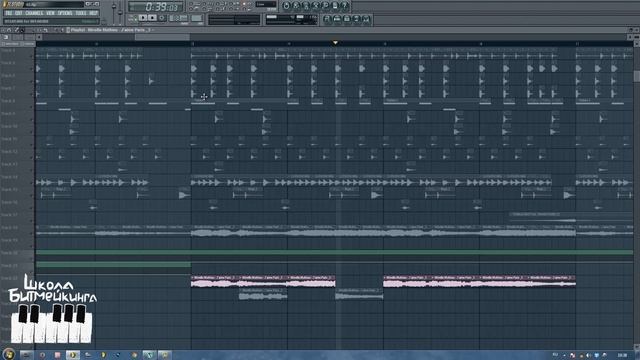The width and height of the screenshot is (640, 360).
Task: Mute Track 15 with its mute switch
Action: [32, 196]
